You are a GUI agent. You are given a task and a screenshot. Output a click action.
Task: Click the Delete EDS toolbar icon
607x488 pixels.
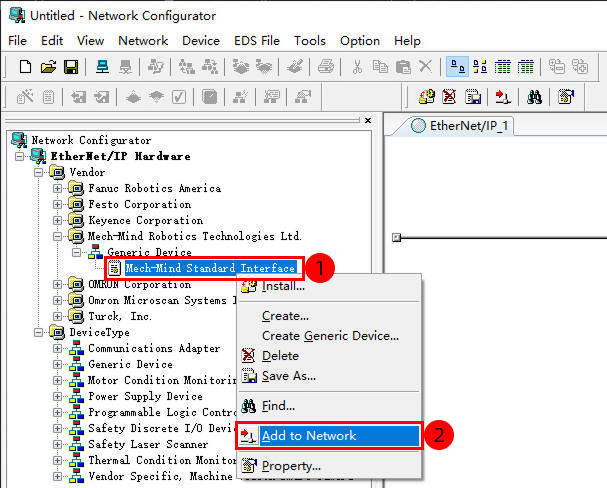tap(449, 96)
